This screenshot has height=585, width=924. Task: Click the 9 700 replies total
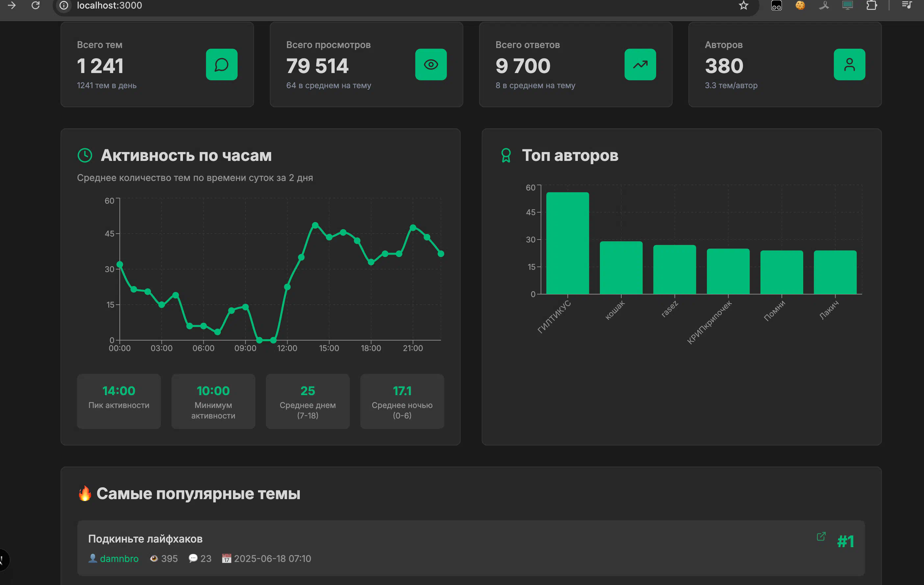click(x=523, y=65)
